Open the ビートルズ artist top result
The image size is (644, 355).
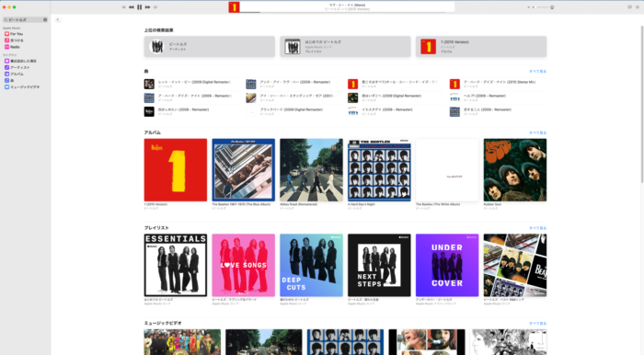tap(210, 46)
